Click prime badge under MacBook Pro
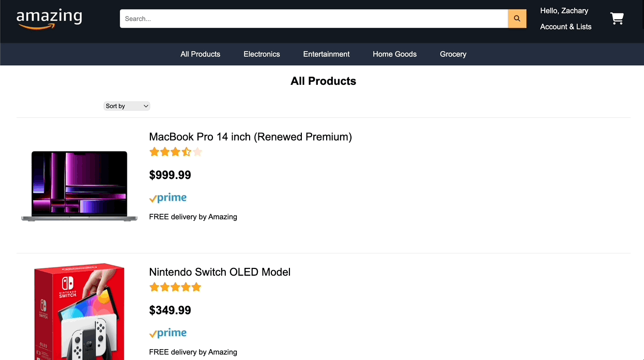The height and width of the screenshot is (360, 644). pos(168,198)
